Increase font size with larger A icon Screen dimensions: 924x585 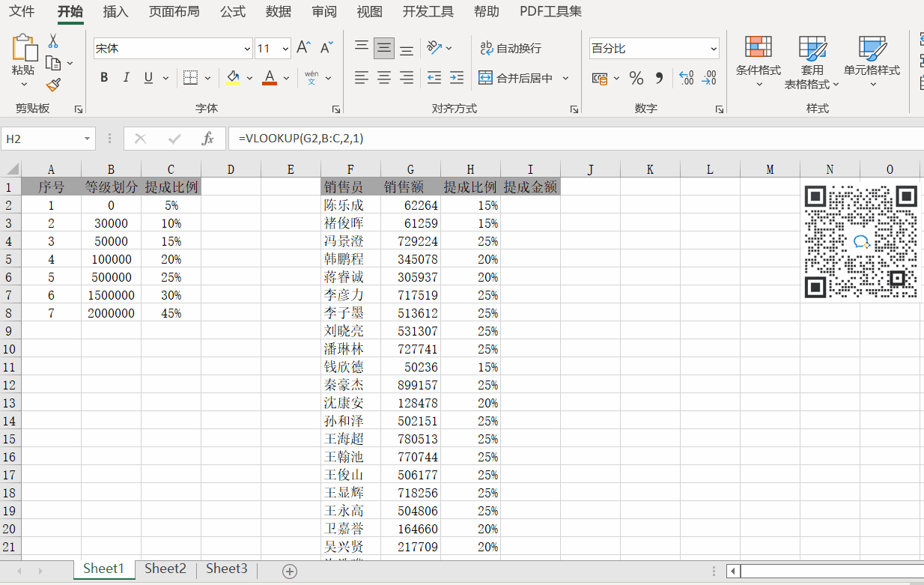[x=303, y=48]
